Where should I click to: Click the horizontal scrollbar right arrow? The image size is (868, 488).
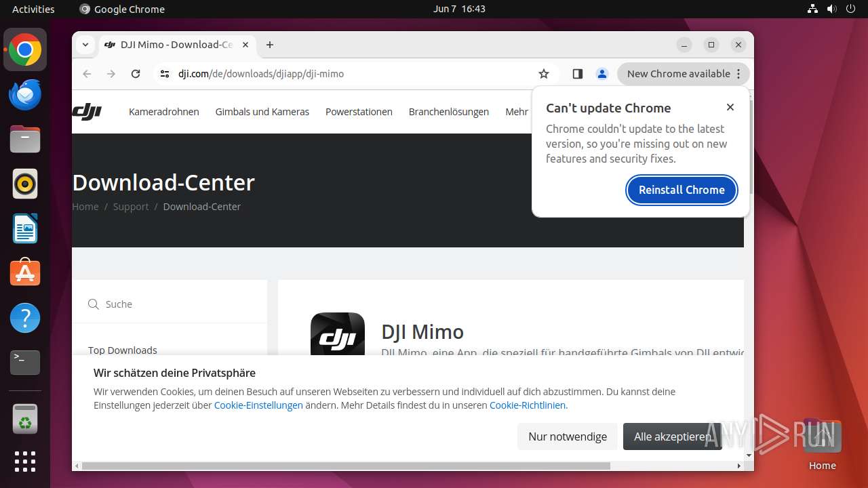tap(739, 466)
